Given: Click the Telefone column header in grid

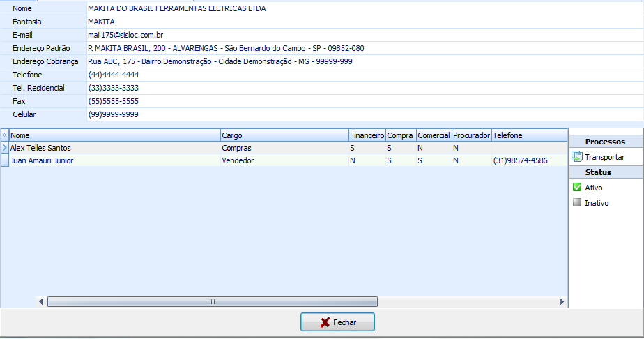Looking at the screenshot, I should coord(530,135).
